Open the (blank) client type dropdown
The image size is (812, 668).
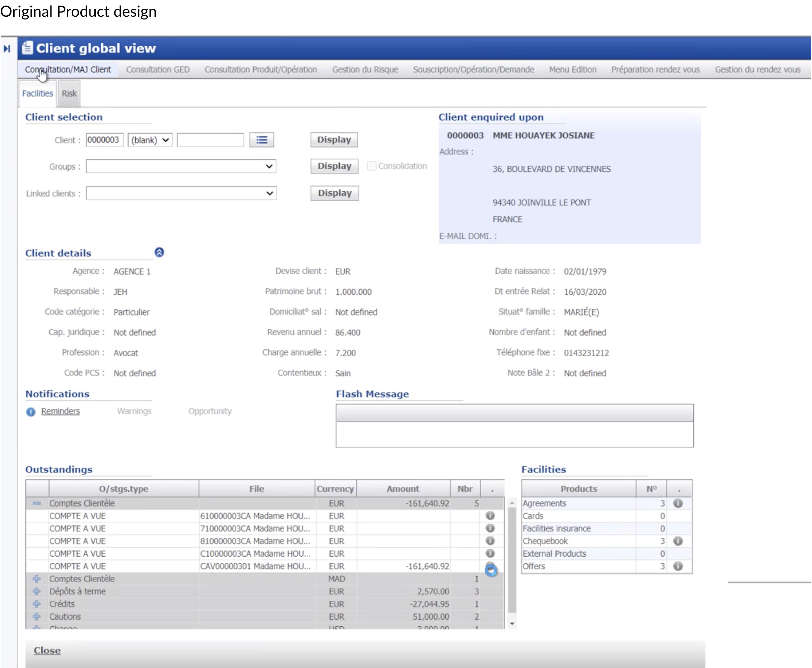click(x=150, y=140)
